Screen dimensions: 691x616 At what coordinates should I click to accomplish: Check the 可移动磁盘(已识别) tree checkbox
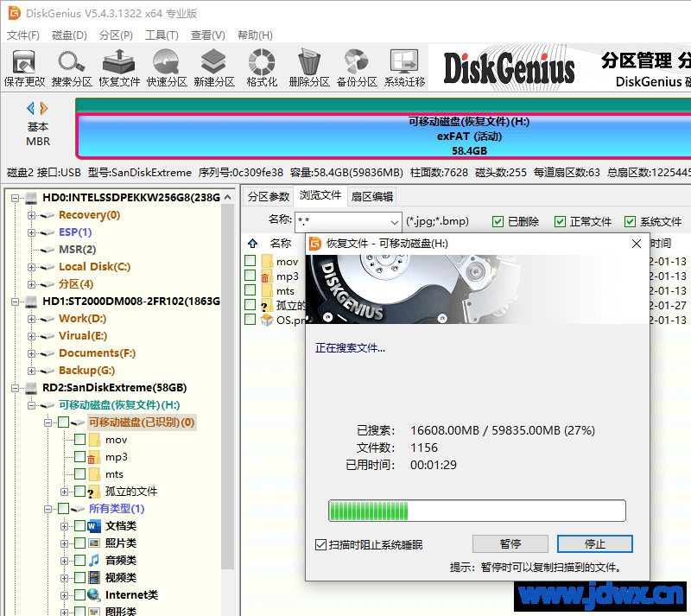coord(63,422)
